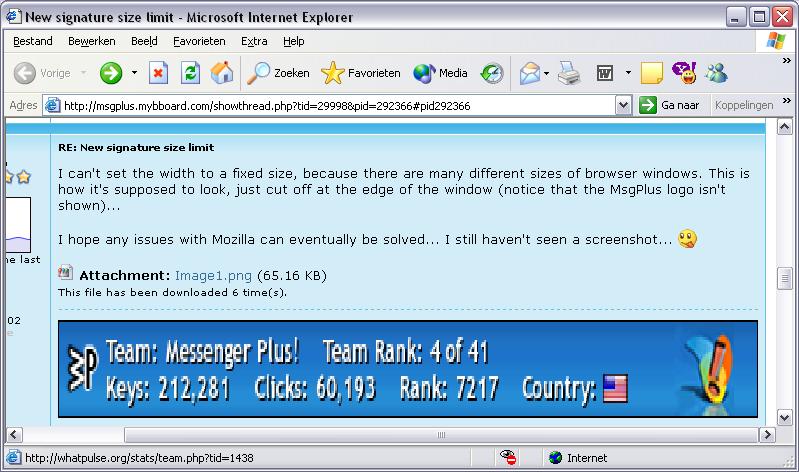Click vertical scrollbar down arrow

785,417
